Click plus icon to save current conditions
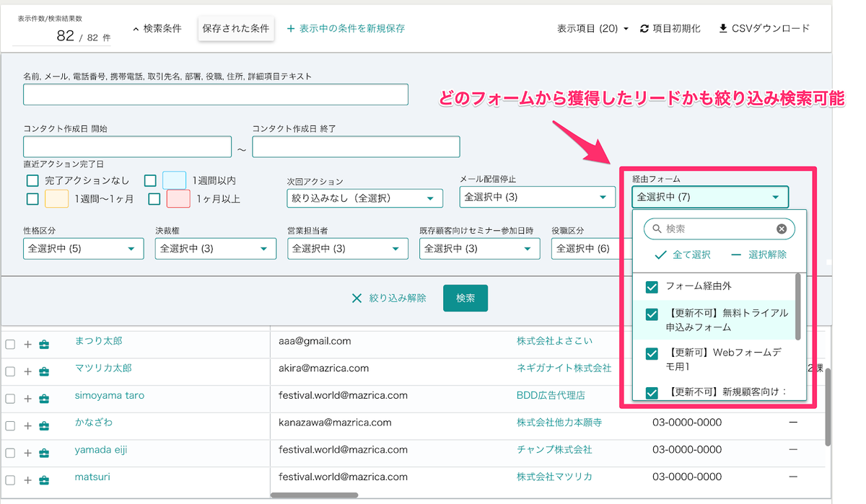 tap(291, 29)
